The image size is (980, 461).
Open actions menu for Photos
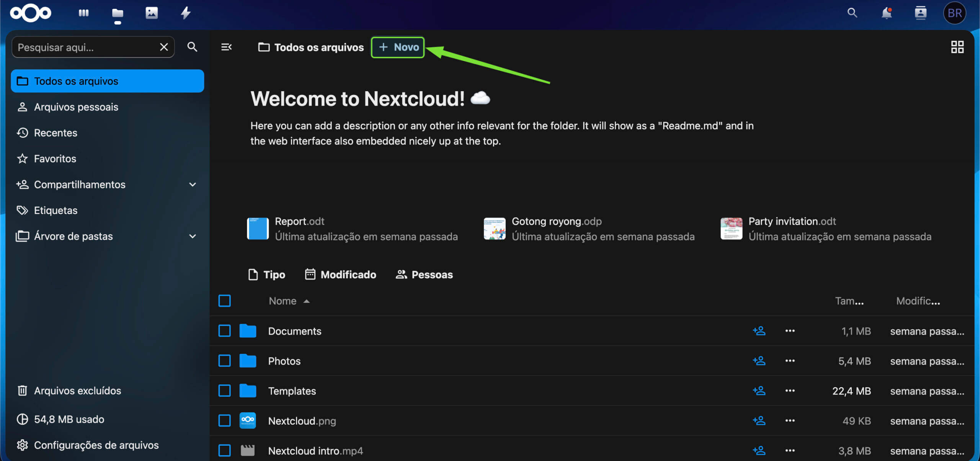click(790, 361)
